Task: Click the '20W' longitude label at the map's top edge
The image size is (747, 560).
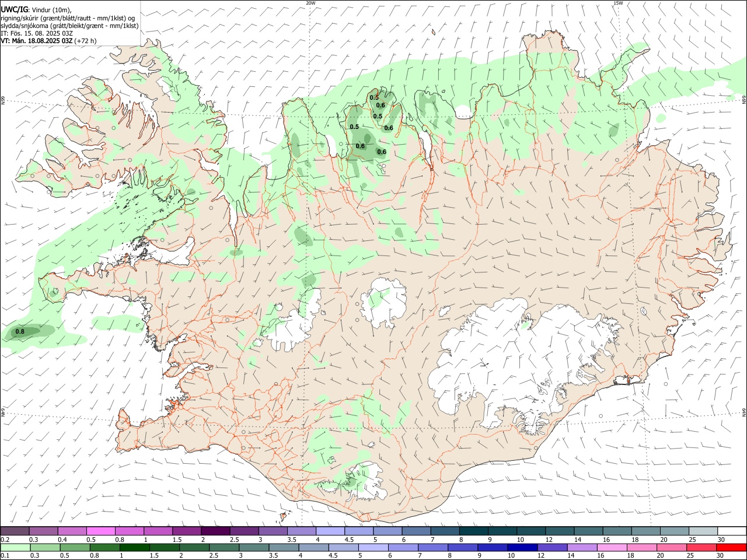Action: click(310, 3)
